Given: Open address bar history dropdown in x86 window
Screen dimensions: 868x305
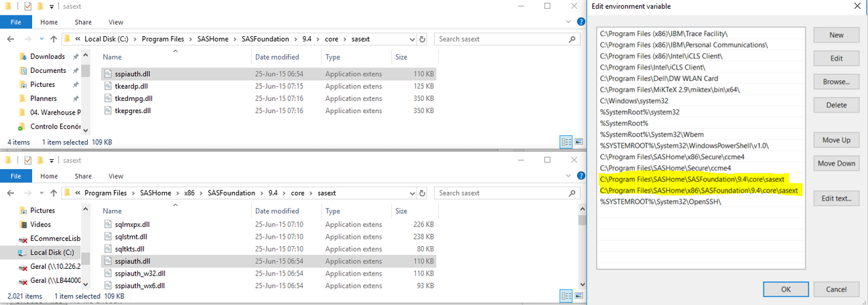Looking at the screenshot, I should [x=411, y=193].
